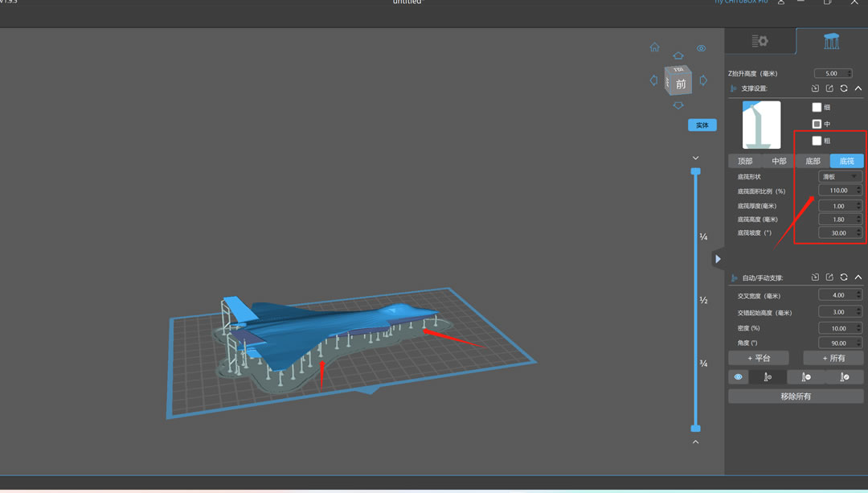
Task: Import support settings in 支撑设置 header
Action: click(815, 88)
